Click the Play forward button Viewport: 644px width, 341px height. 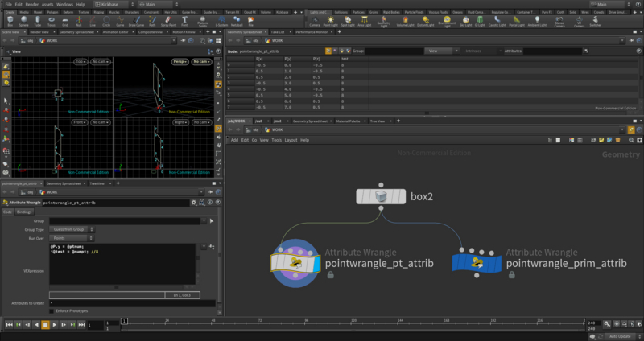(55, 325)
